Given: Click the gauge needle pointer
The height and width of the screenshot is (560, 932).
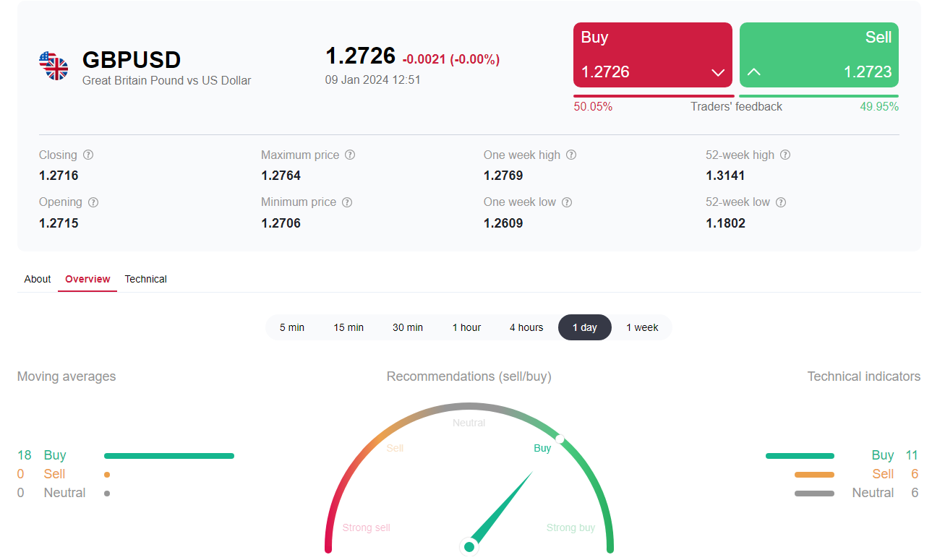Looking at the screenshot, I should pyautogui.click(x=501, y=509).
